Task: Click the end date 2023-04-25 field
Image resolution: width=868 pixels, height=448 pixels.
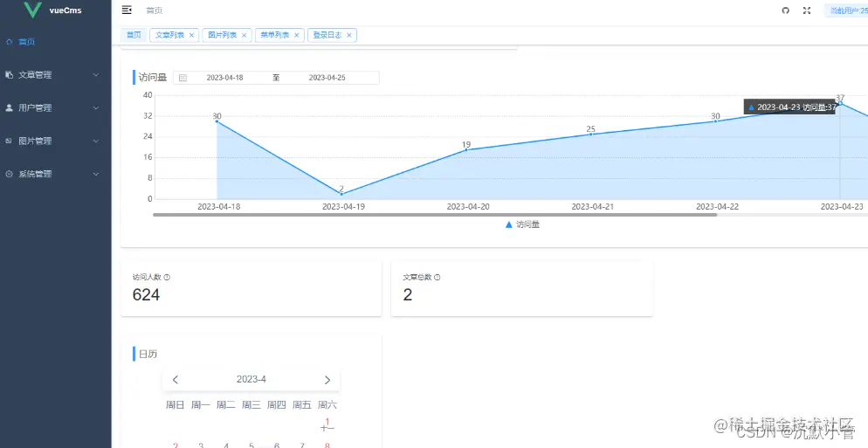Action: [x=327, y=78]
